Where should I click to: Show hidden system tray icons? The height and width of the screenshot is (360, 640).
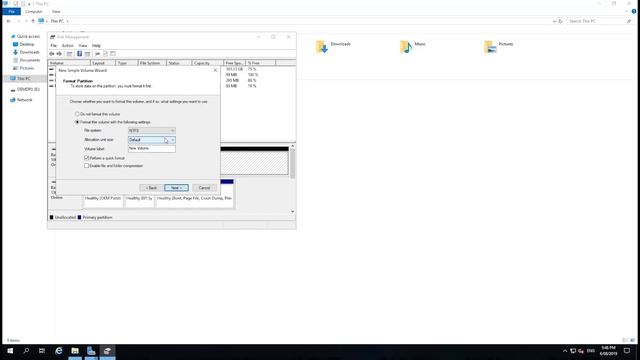[x=565, y=351]
